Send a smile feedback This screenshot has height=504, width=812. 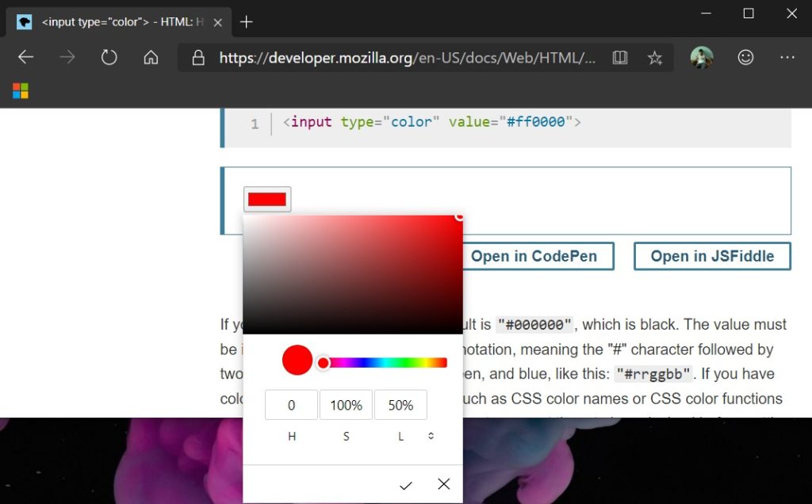745,57
